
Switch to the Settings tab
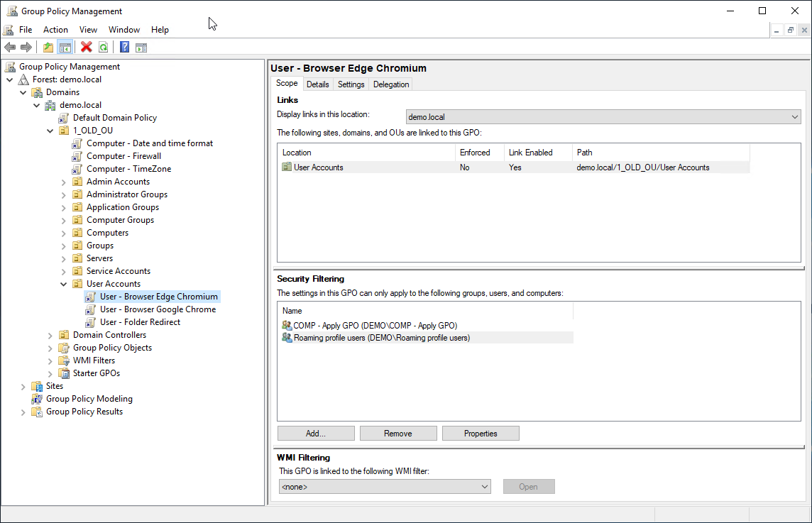(x=351, y=84)
